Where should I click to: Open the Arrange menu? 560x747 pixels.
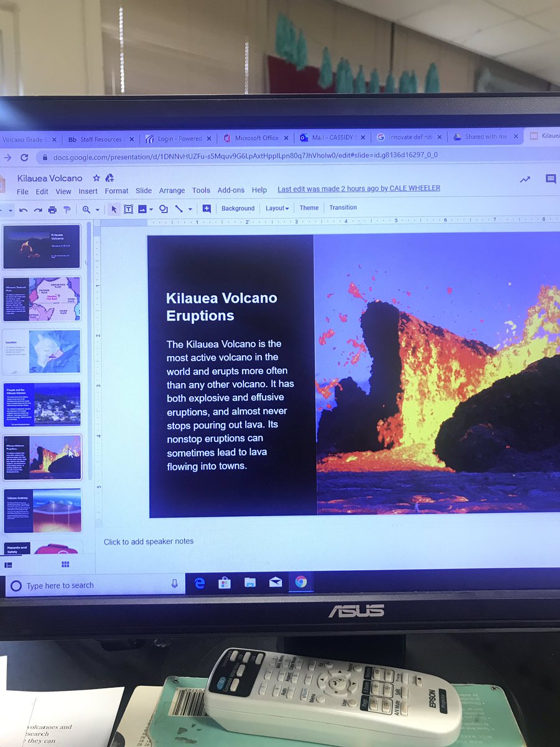172,190
